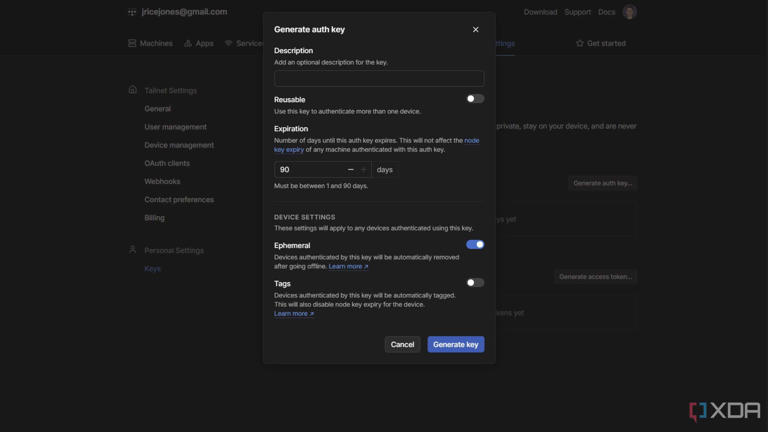Click the Generate key button
This screenshot has height=432, width=768.
point(455,344)
